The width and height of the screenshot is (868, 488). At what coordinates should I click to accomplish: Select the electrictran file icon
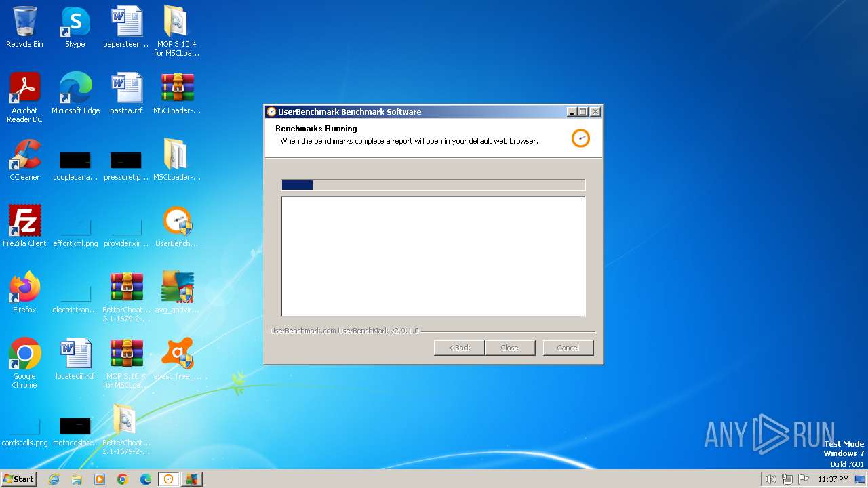[x=75, y=299]
